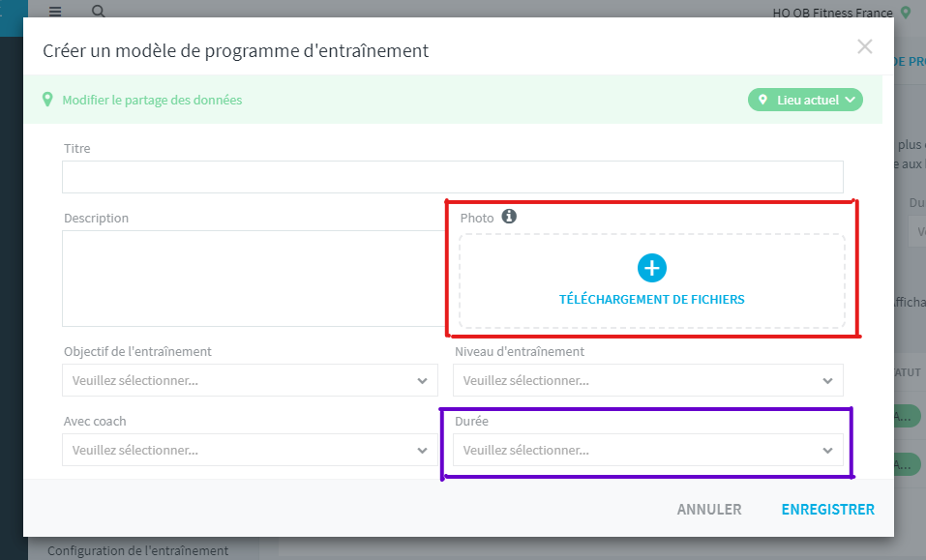Open the Avec coach dropdown
Screen dimensions: 926x560
point(251,450)
